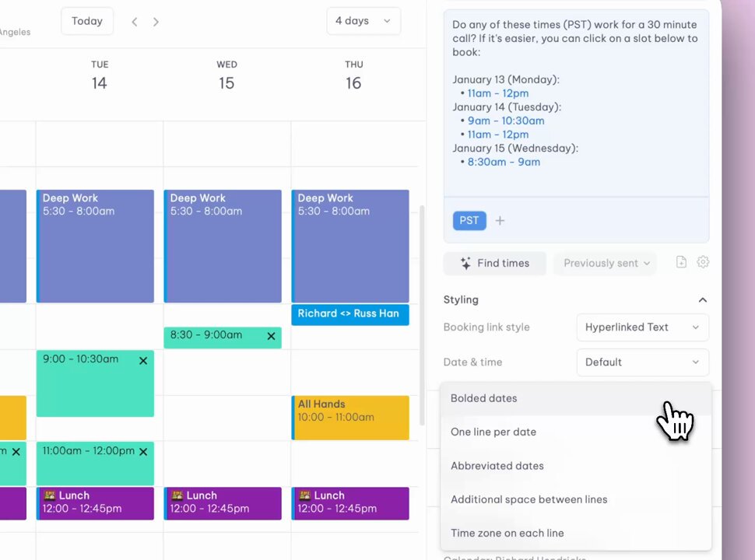Click the PST time zone tag
The height and width of the screenshot is (560, 755).
click(x=469, y=220)
